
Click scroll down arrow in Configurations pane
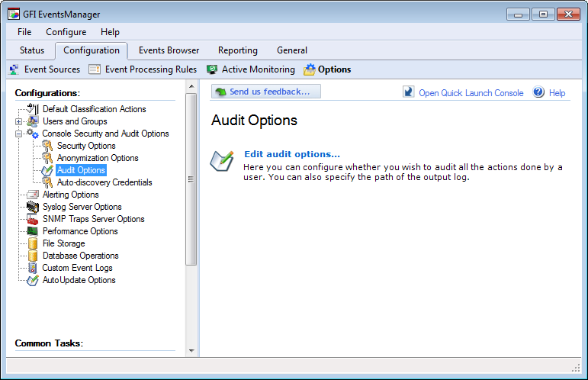tap(191, 351)
